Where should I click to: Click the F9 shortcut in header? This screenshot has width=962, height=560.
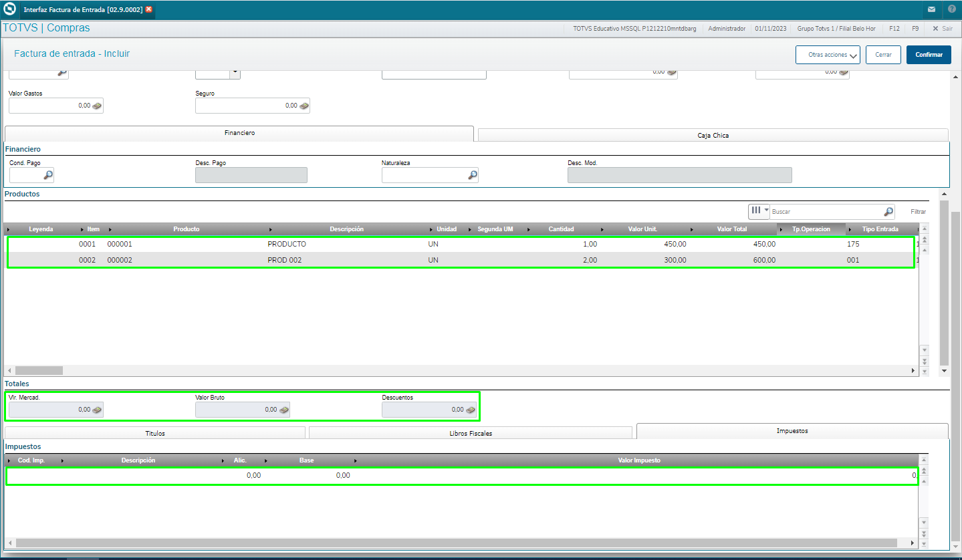pos(915,29)
